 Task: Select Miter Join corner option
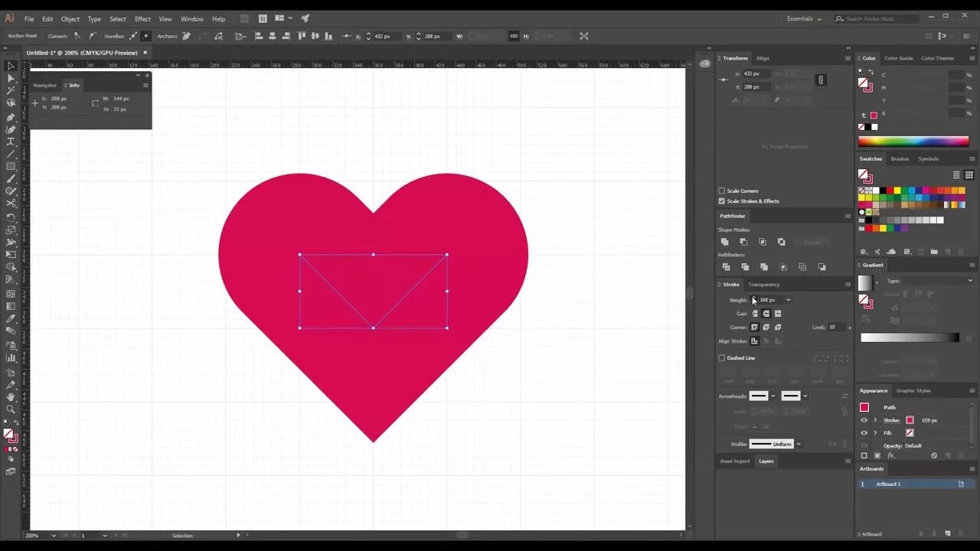[755, 328]
